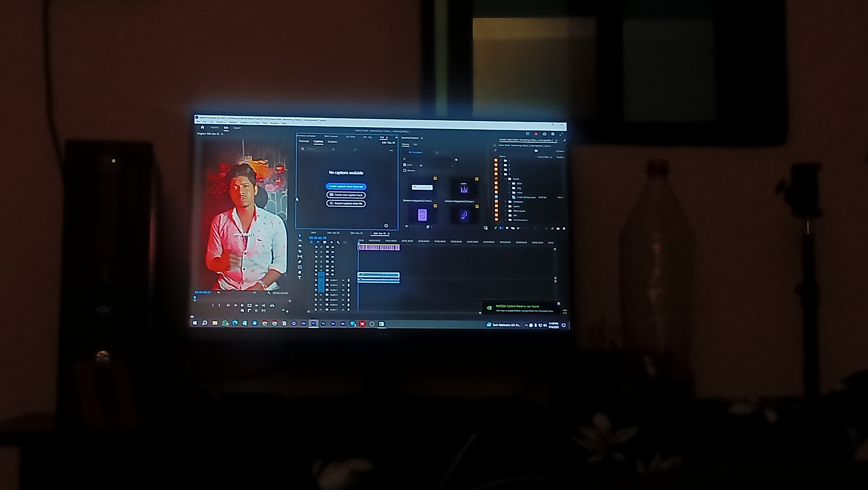This screenshot has width=868, height=490.
Task: Open Program monitor settings wrench
Action: [268, 293]
